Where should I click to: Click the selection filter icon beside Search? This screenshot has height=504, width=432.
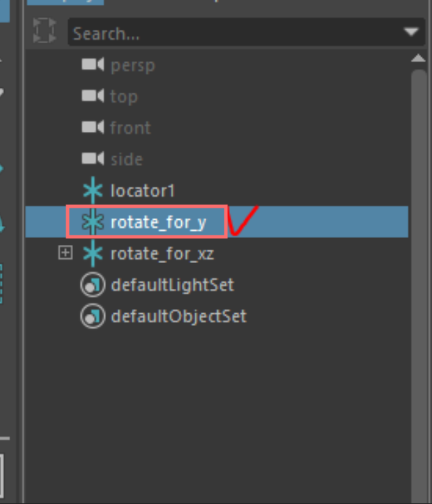click(44, 32)
